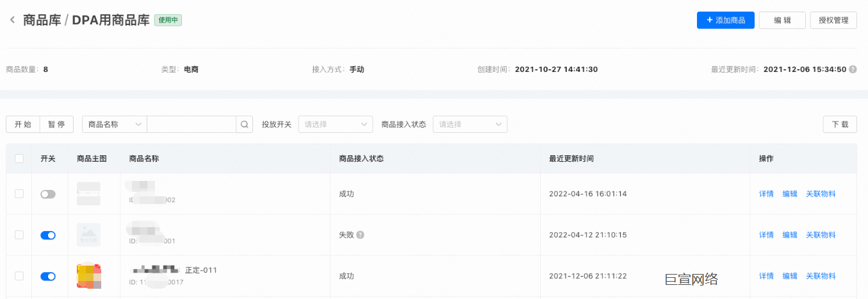Viewport: 868px width, 299px height.
Task: Focus the product name search field
Action: (192, 124)
